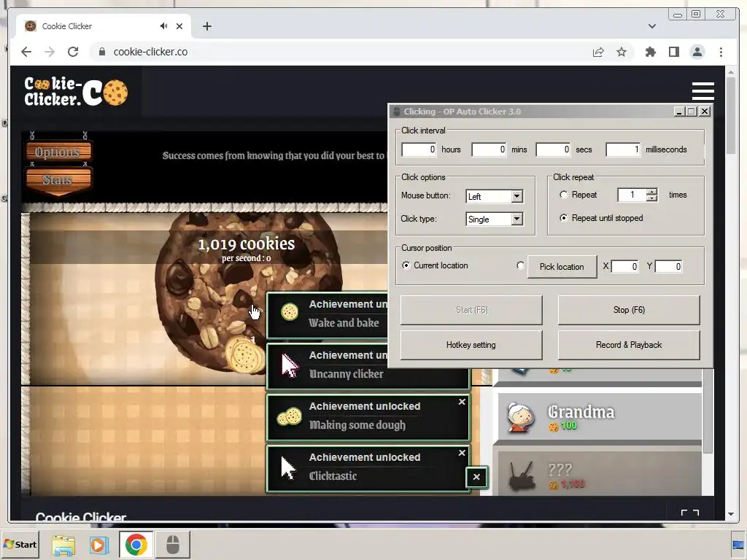This screenshot has height=560, width=747.
Task: Click the Wake and bake achievement
Action: pos(328,315)
